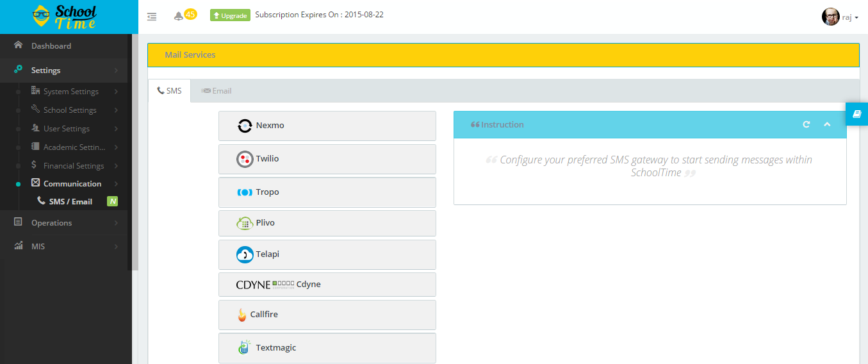This screenshot has height=364, width=868.
Task: Click the Communication envelope icon
Action: 36,183
